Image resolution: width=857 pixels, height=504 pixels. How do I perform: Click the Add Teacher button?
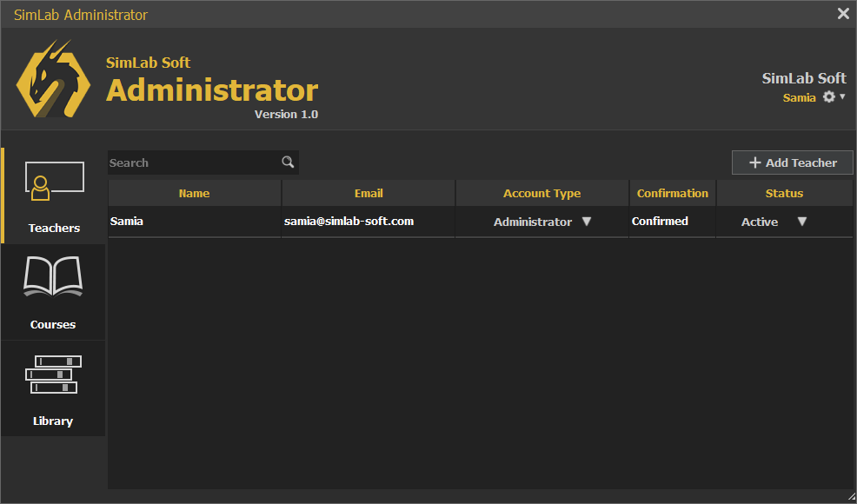(793, 162)
